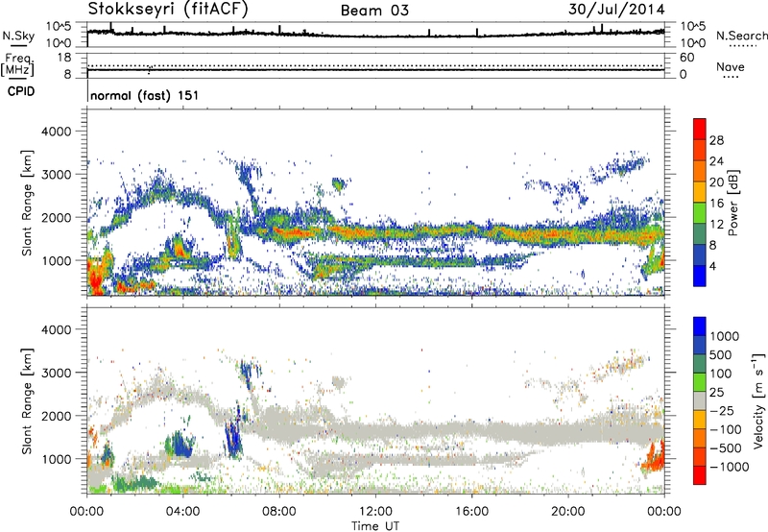768x532 pixels.
Task: Click the 'Nave' legend label
Action: (x=731, y=67)
